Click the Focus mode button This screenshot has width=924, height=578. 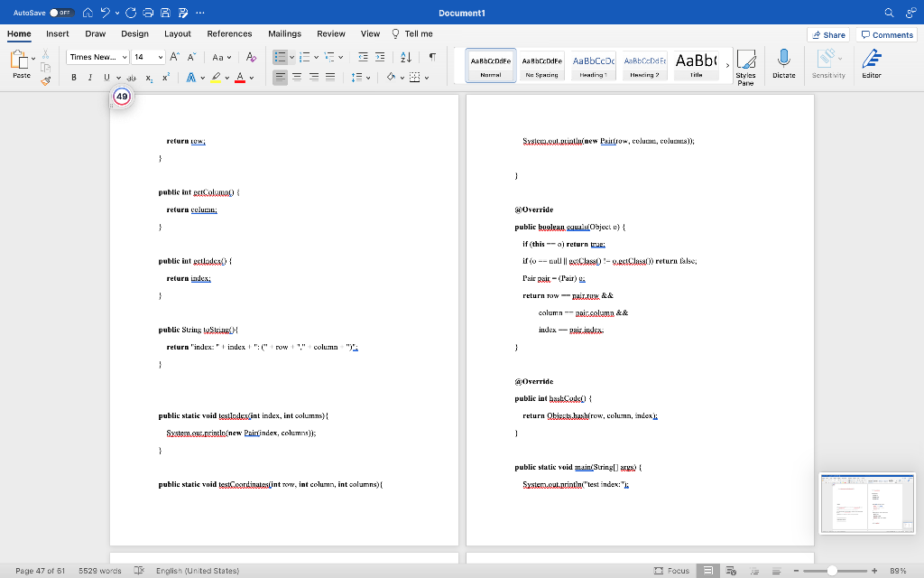[x=671, y=571]
